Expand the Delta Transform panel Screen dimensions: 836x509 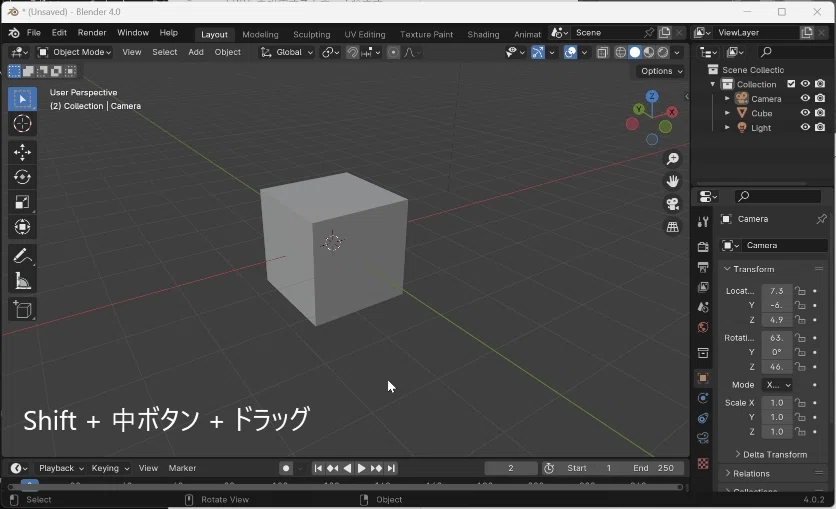tap(774, 454)
